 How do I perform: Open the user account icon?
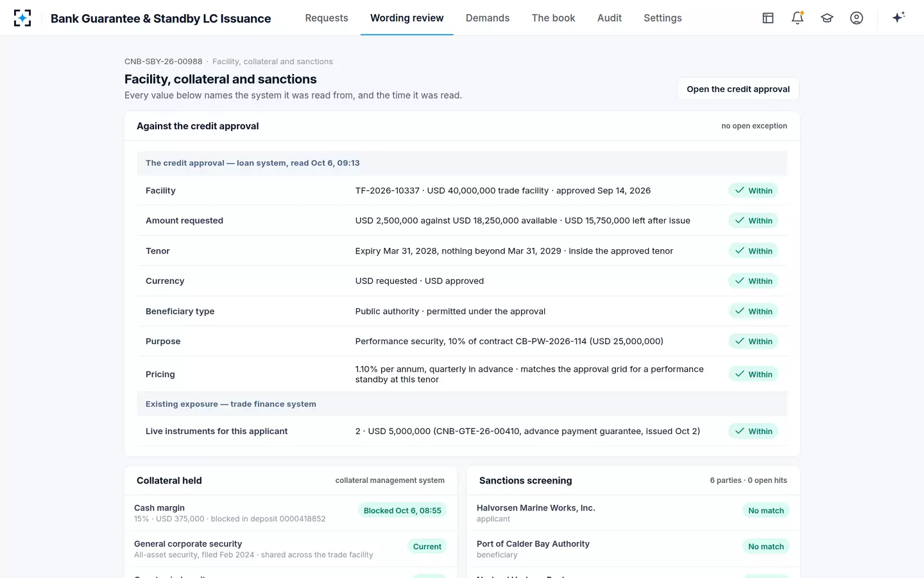tap(857, 18)
